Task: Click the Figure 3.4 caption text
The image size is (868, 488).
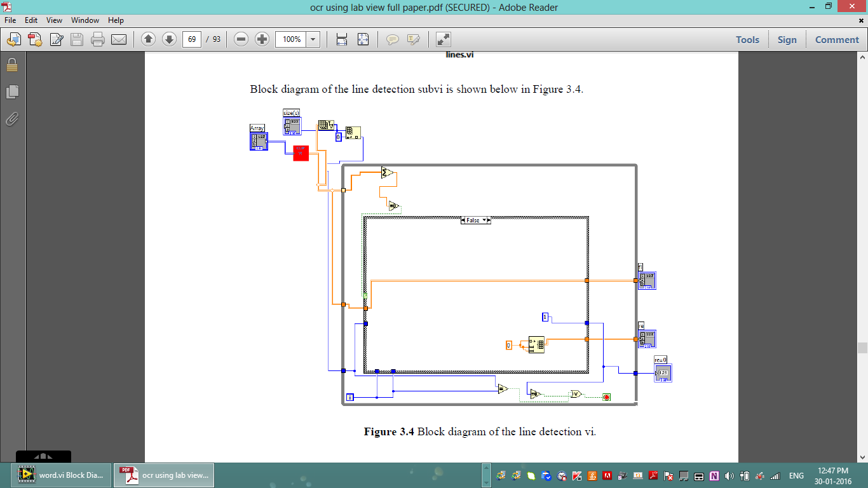Action: (480, 432)
